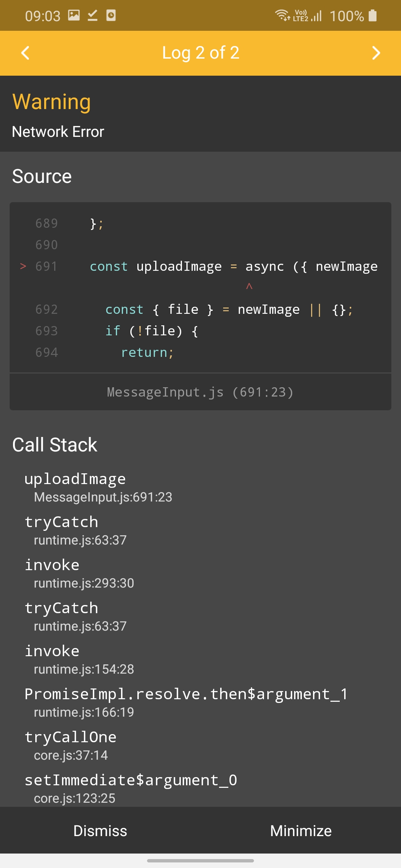Image resolution: width=401 pixels, height=868 pixels.
Task: Select the tryCallOne core.js:37:14 frame
Action: (x=200, y=746)
